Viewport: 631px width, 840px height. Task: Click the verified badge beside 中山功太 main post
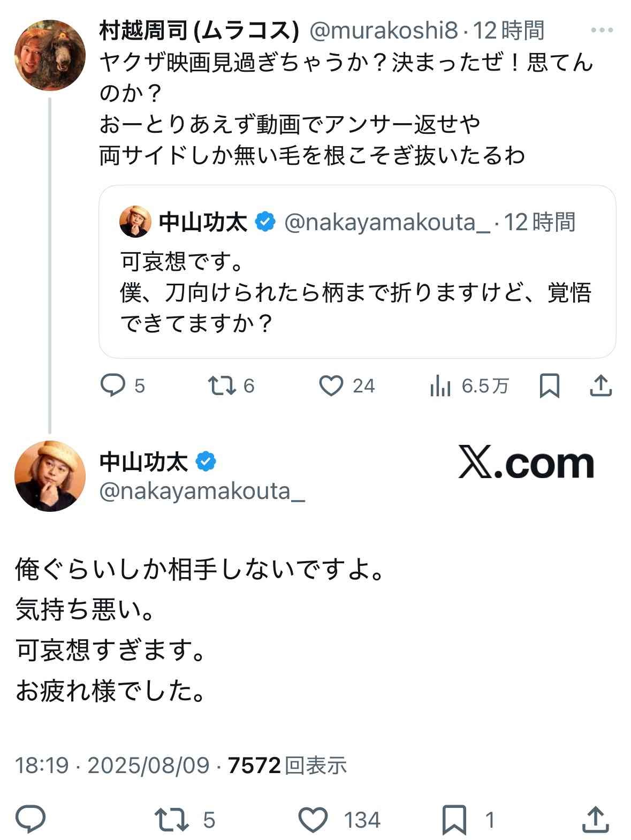[207, 461]
